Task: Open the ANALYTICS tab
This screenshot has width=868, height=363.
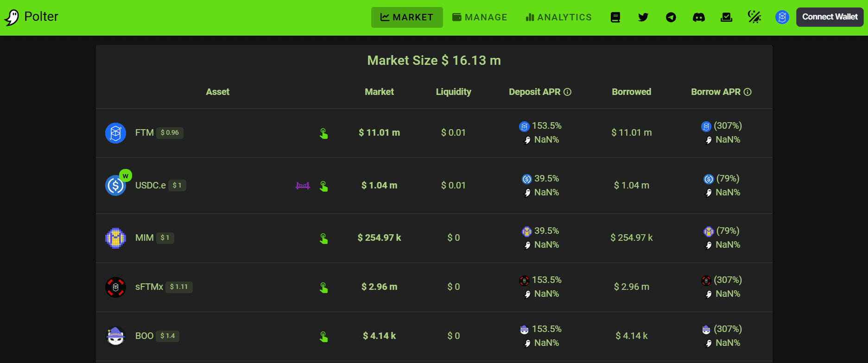Action: 558,17
